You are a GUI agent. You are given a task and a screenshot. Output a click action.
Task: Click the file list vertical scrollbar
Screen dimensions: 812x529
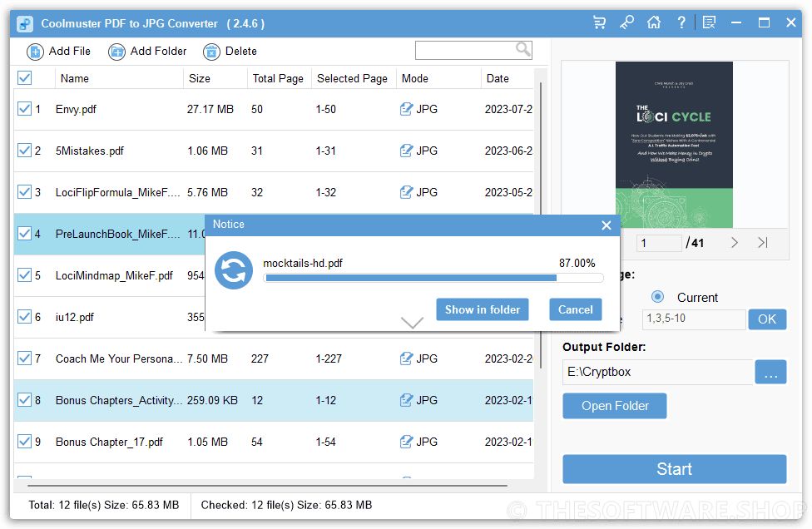tap(541, 225)
